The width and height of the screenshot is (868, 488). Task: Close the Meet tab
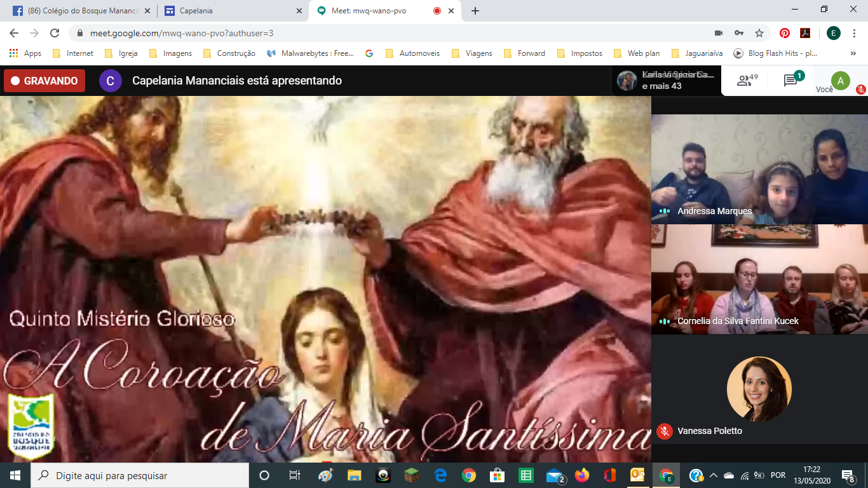452,11
